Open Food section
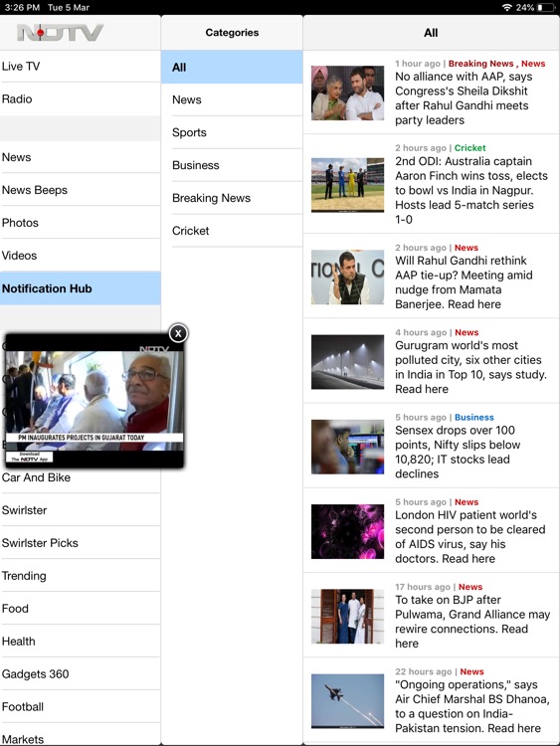560x746 pixels. coord(80,609)
